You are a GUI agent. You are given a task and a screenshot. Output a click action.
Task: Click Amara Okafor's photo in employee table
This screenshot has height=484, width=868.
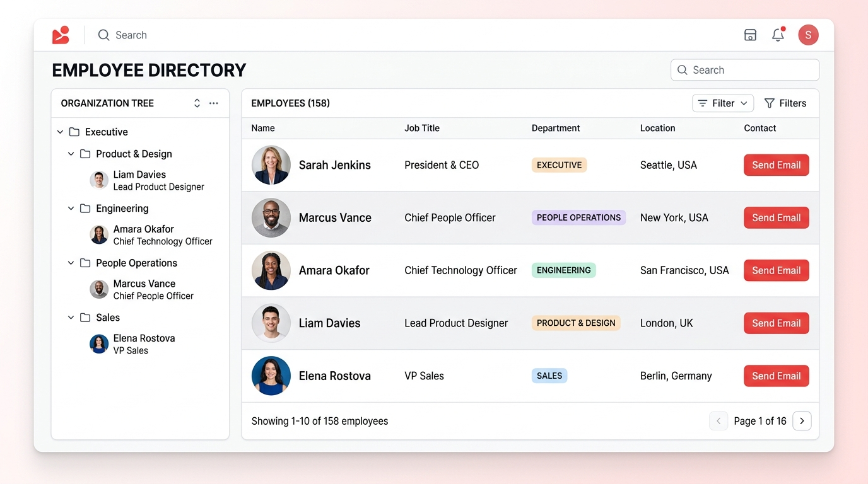click(x=271, y=270)
